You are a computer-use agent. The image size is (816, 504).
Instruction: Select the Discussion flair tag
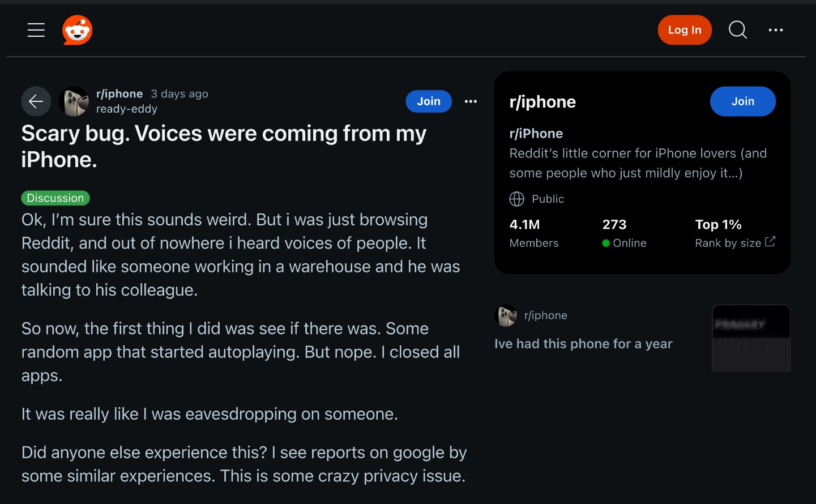[x=55, y=198]
